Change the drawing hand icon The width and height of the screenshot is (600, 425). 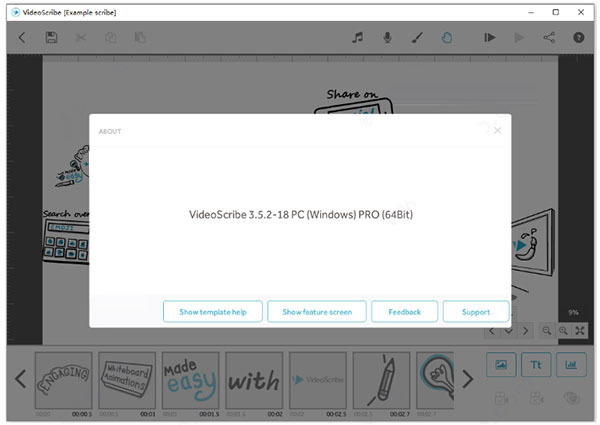click(x=447, y=37)
